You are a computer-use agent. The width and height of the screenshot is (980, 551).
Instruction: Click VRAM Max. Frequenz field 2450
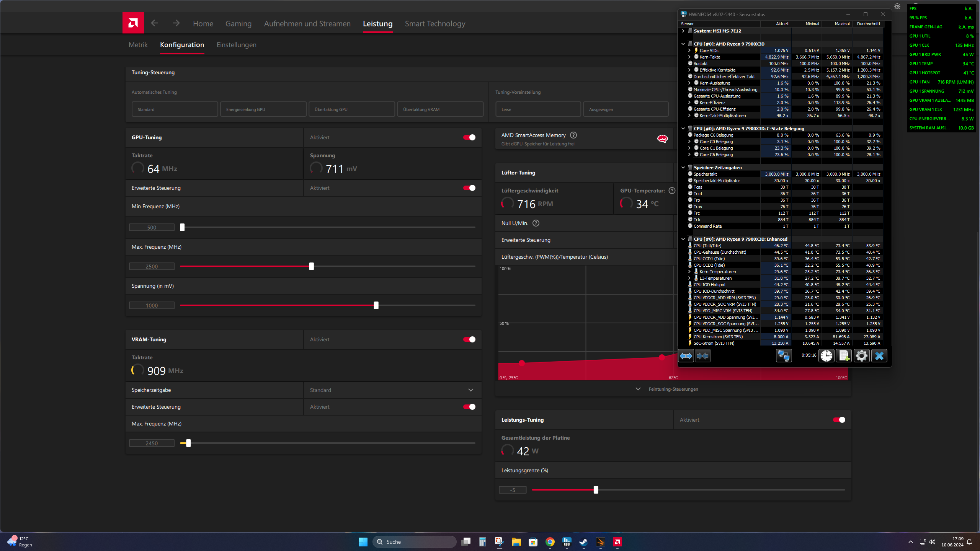tap(152, 443)
